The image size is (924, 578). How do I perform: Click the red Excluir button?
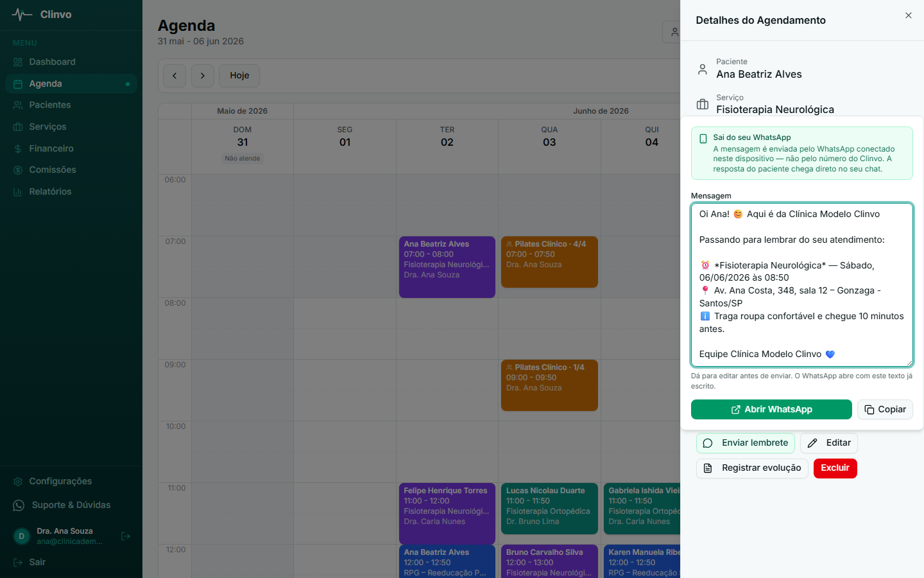835,468
